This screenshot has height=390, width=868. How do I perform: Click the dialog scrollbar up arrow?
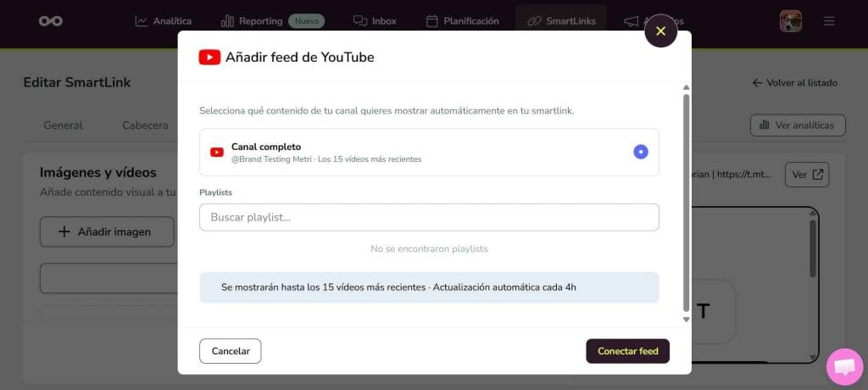tap(687, 87)
